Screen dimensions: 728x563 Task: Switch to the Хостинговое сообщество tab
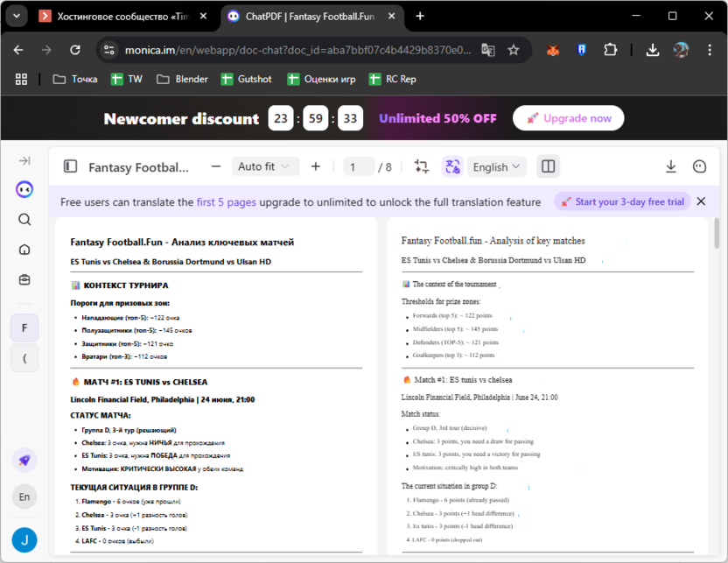tap(123, 17)
